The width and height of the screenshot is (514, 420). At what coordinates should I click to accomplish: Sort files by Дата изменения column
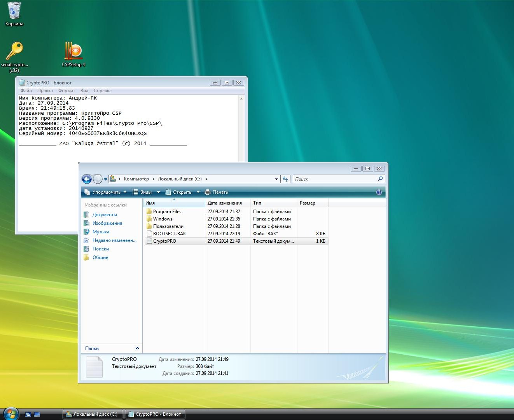pyautogui.click(x=224, y=203)
